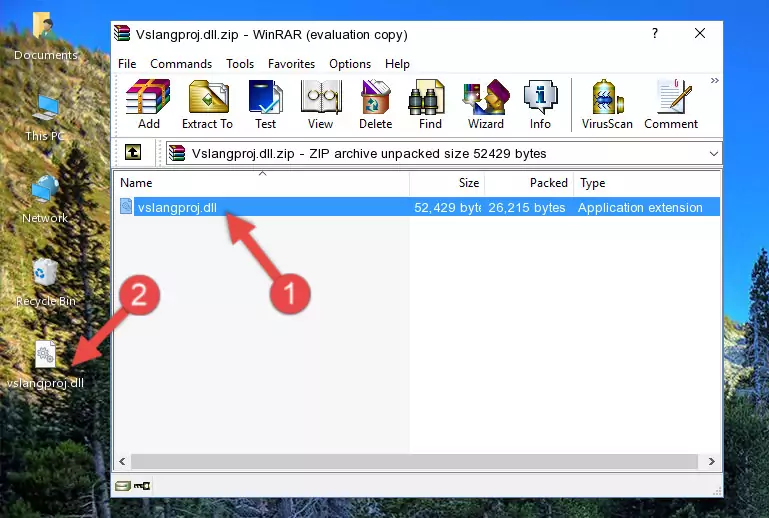Click the horizontal scrollbar left arrow
Screen dimensions: 769x518
pyautogui.click(x=123, y=461)
